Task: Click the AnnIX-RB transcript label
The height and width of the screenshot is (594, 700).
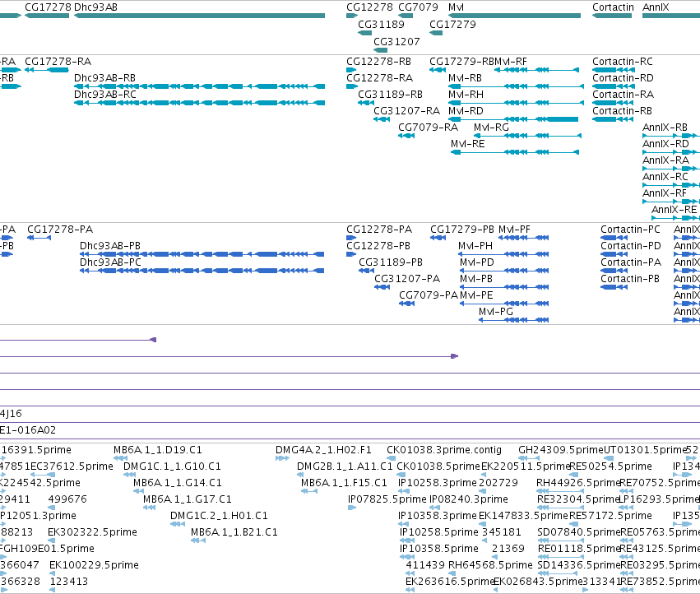Action: pyautogui.click(x=665, y=128)
